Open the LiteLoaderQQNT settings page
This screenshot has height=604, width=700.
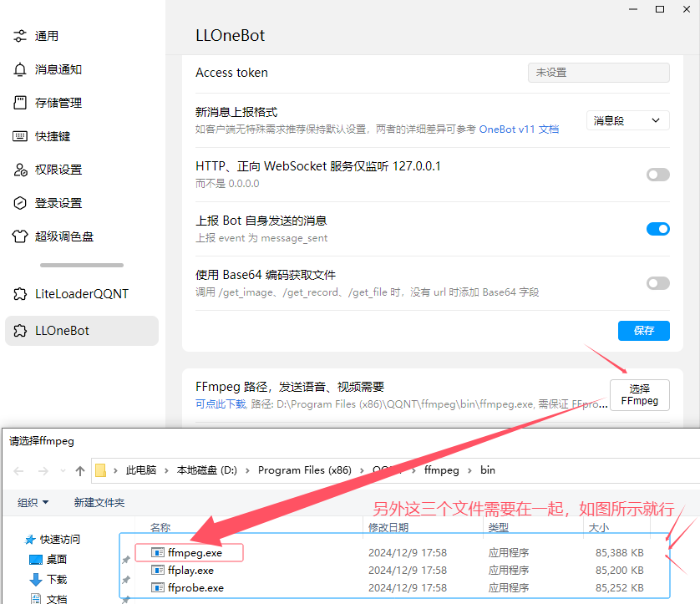tap(82, 294)
